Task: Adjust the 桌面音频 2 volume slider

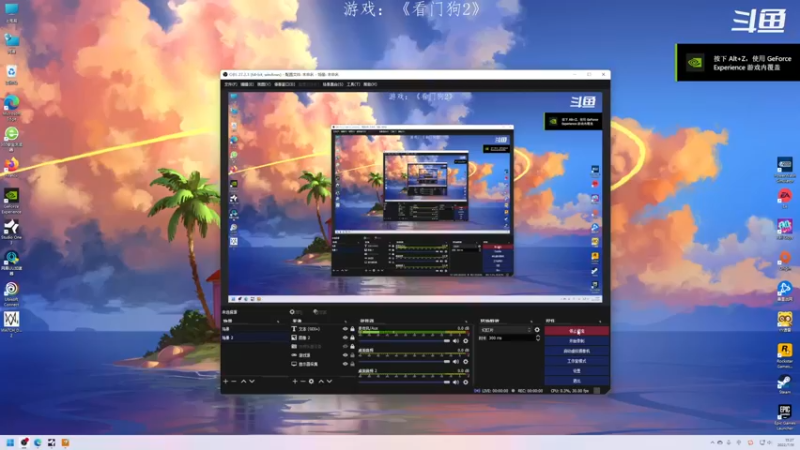Action: [x=405, y=382]
